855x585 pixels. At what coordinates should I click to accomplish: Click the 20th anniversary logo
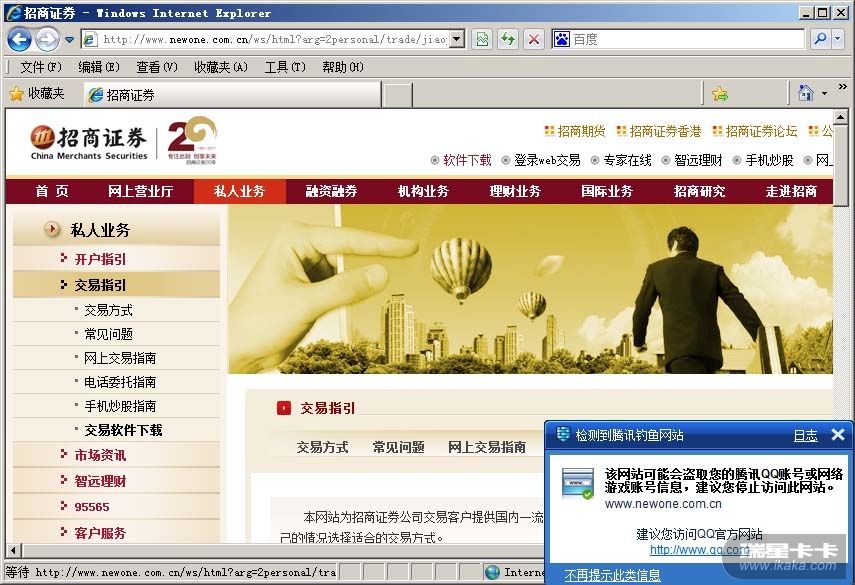pyautogui.click(x=192, y=140)
